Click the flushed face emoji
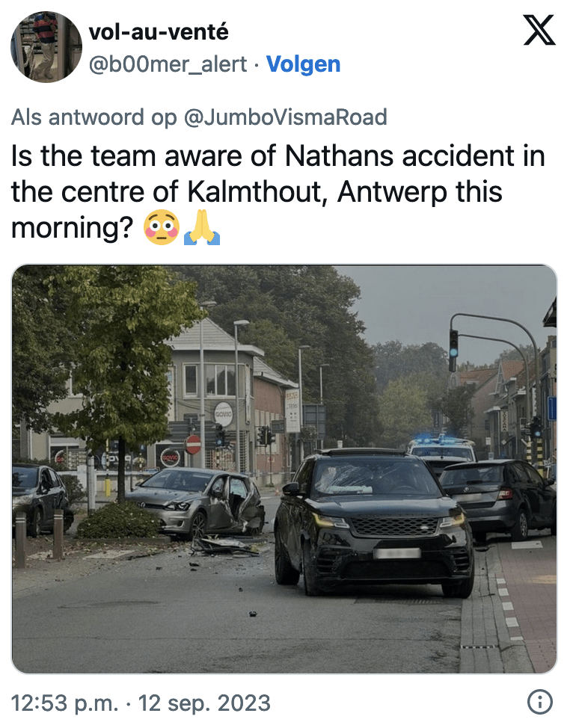576x728 pixels. [161, 227]
